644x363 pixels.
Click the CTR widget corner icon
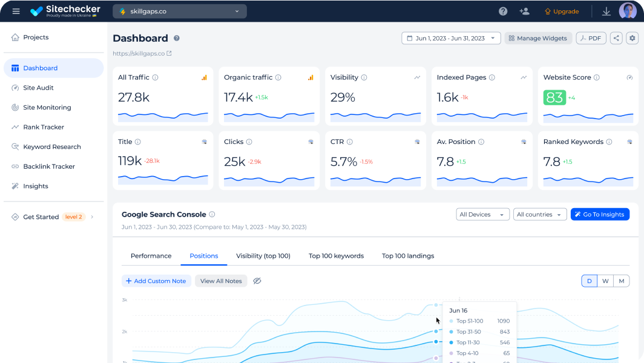(417, 142)
